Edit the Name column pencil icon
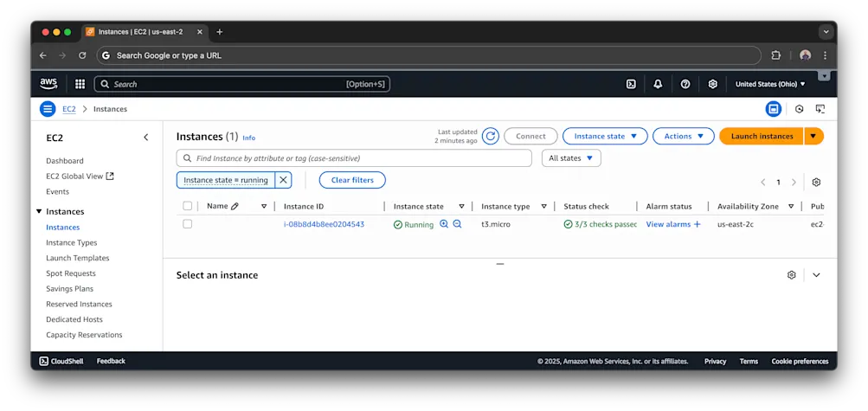 coord(235,206)
